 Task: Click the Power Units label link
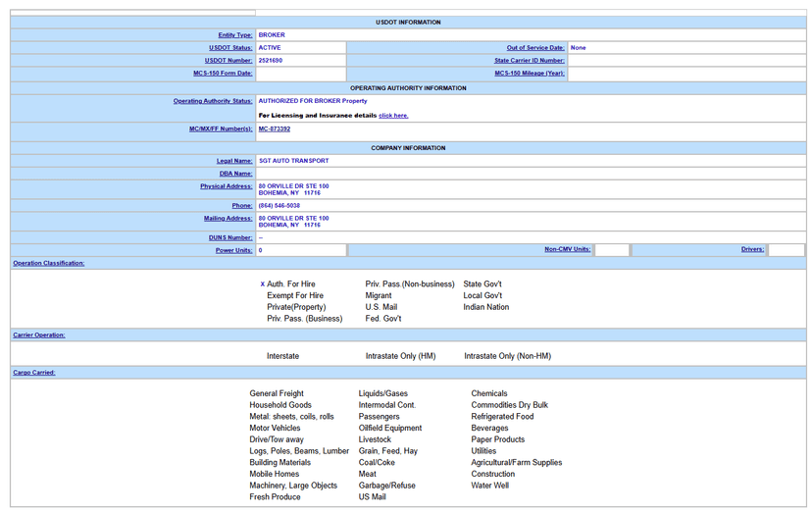pos(234,251)
